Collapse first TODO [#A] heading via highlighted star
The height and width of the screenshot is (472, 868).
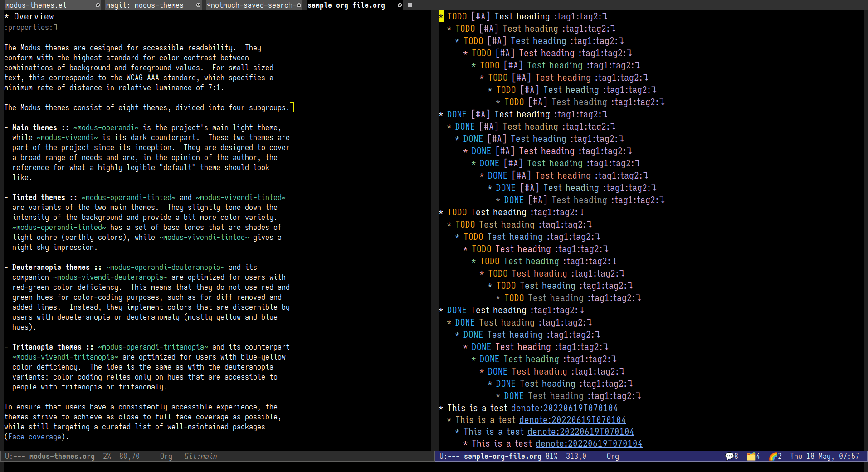[441, 16]
